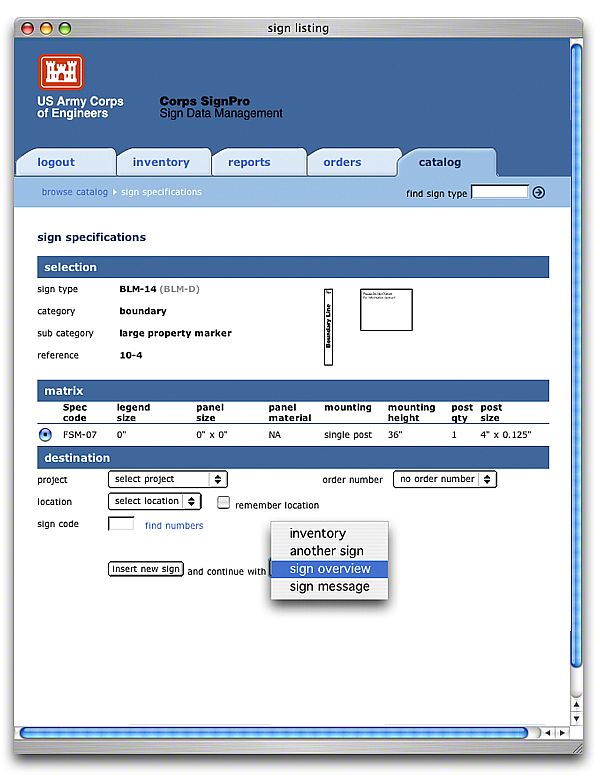Click the property marker sign preview image
Image resolution: width=600 pixels, height=776 pixels.
coord(386,310)
